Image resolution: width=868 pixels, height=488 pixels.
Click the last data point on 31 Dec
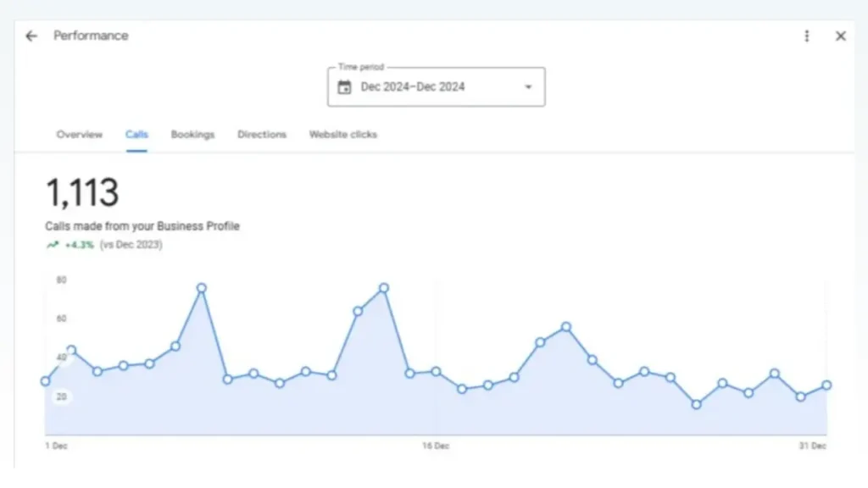[x=826, y=385]
